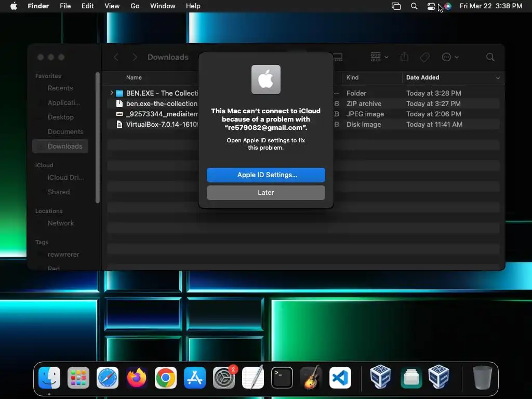Open the Edit menu
The image size is (532, 399).
point(87,6)
